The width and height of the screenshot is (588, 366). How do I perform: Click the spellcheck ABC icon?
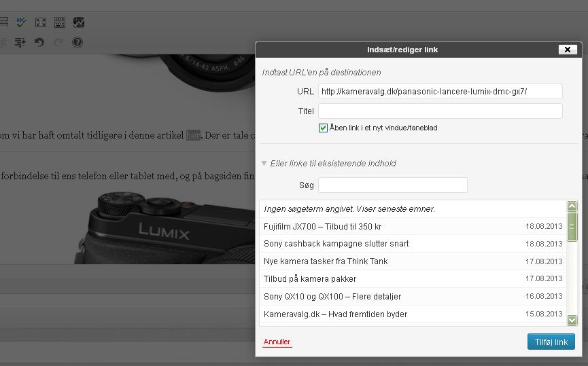[21, 22]
